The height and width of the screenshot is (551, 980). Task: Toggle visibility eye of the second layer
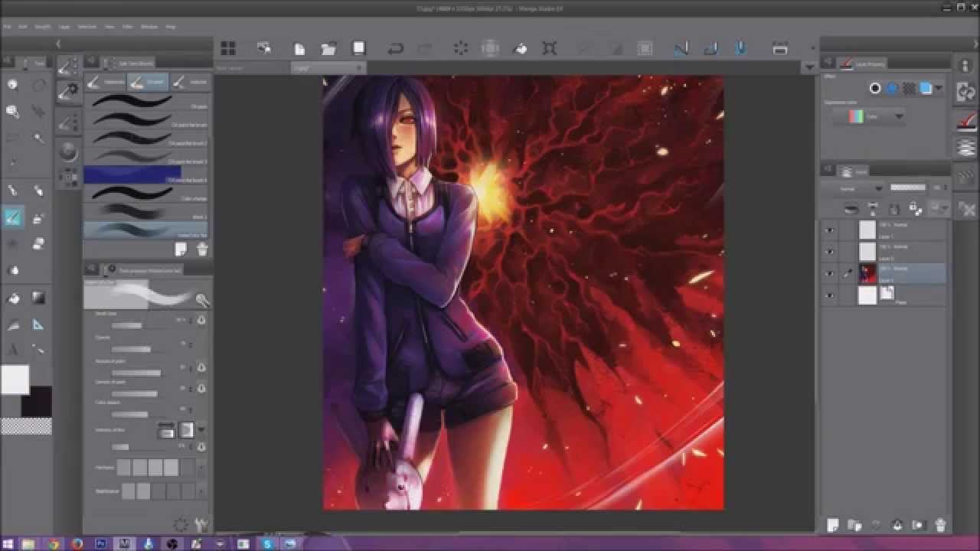click(x=830, y=252)
